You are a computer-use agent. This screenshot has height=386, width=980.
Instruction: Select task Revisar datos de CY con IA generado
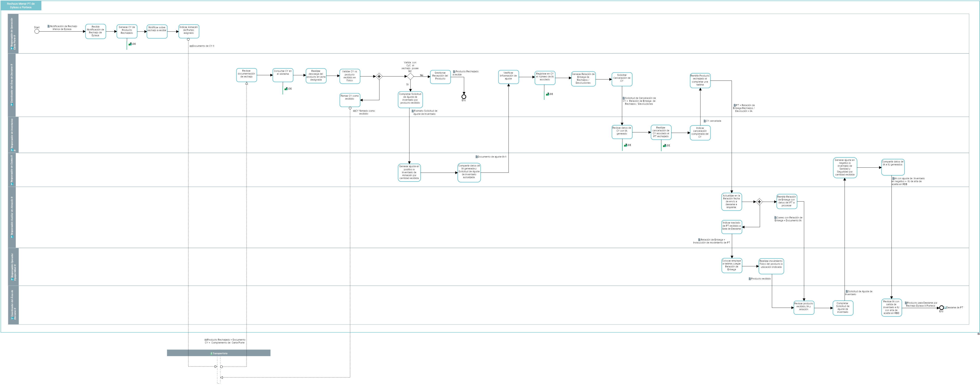pos(622,132)
